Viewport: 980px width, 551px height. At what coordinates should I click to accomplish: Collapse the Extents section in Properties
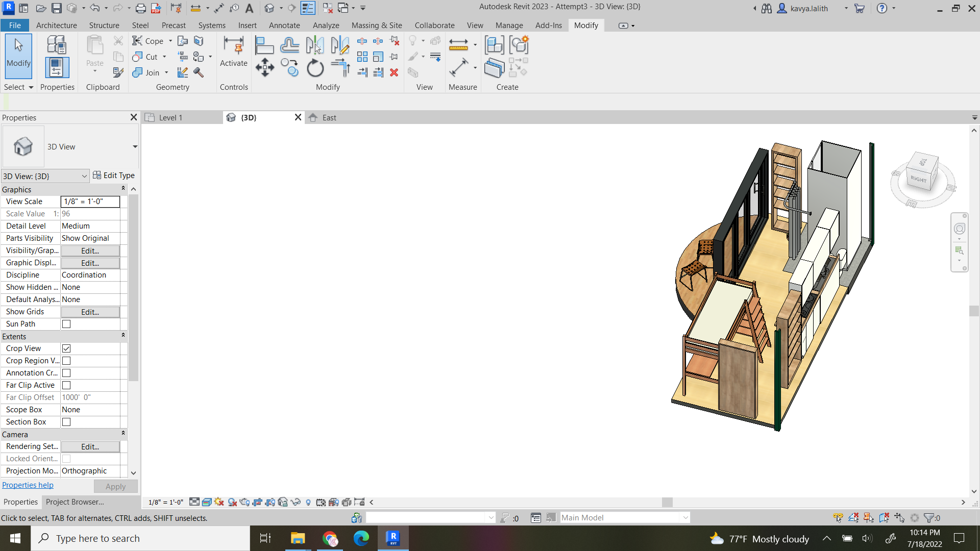(123, 336)
